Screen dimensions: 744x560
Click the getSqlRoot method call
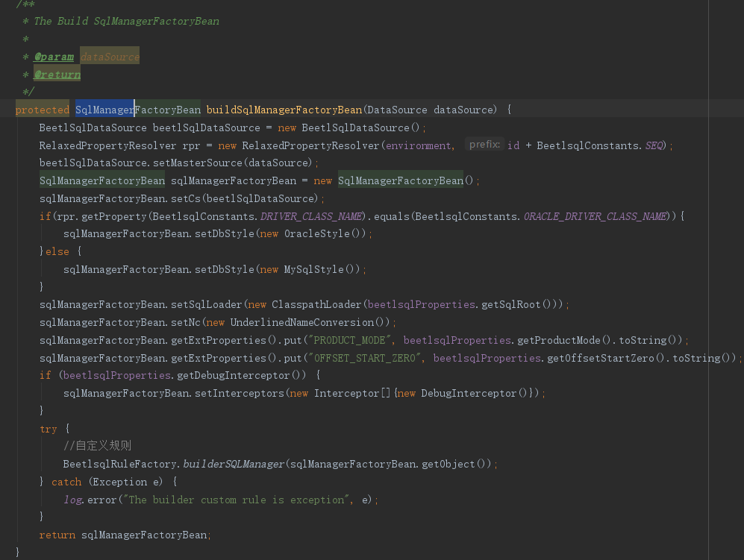[511, 304]
